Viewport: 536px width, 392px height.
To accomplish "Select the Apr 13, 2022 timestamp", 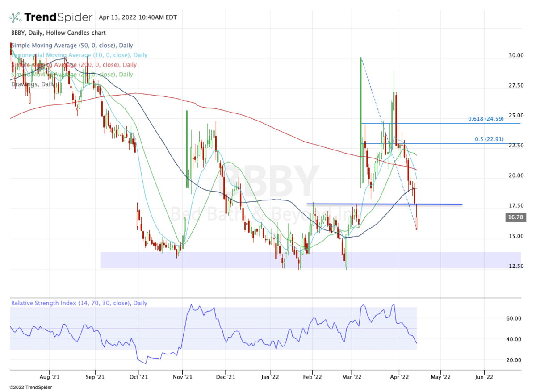I will click(x=138, y=17).
